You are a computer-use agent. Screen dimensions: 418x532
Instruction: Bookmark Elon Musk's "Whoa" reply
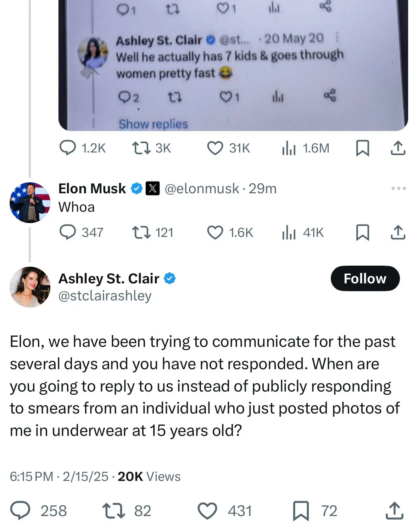pos(363,233)
